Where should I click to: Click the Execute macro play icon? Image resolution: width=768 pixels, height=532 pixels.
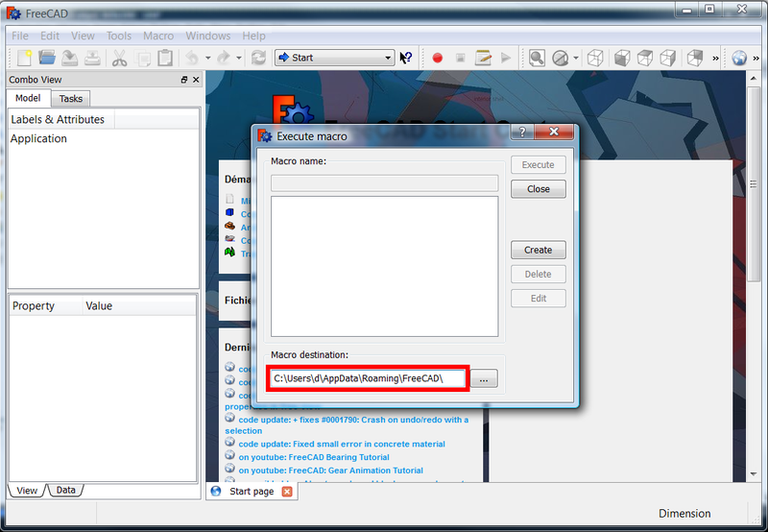pyautogui.click(x=506, y=58)
